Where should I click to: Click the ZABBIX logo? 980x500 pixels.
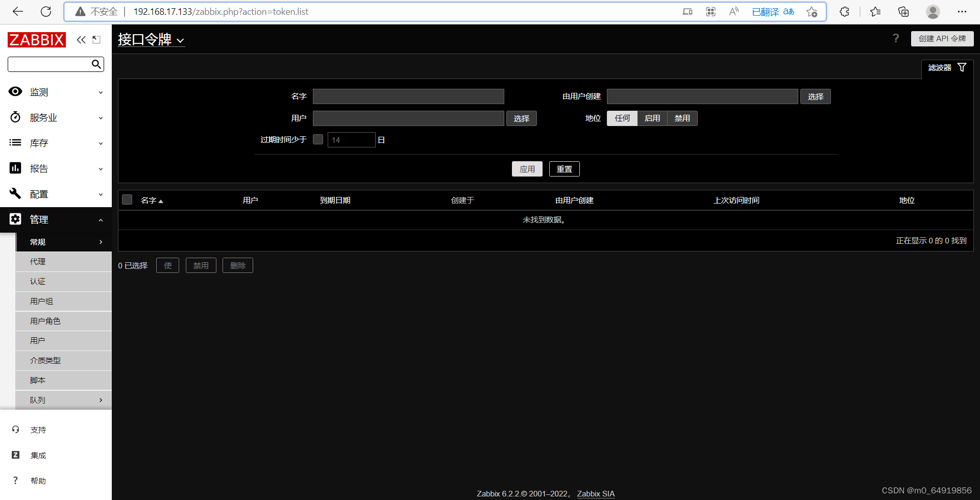coord(37,40)
